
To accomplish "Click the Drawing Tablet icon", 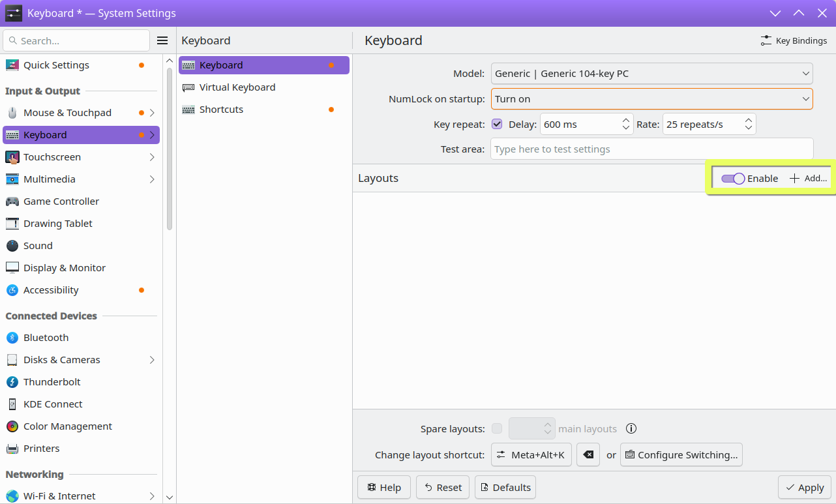I will pyautogui.click(x=12, y=224).
